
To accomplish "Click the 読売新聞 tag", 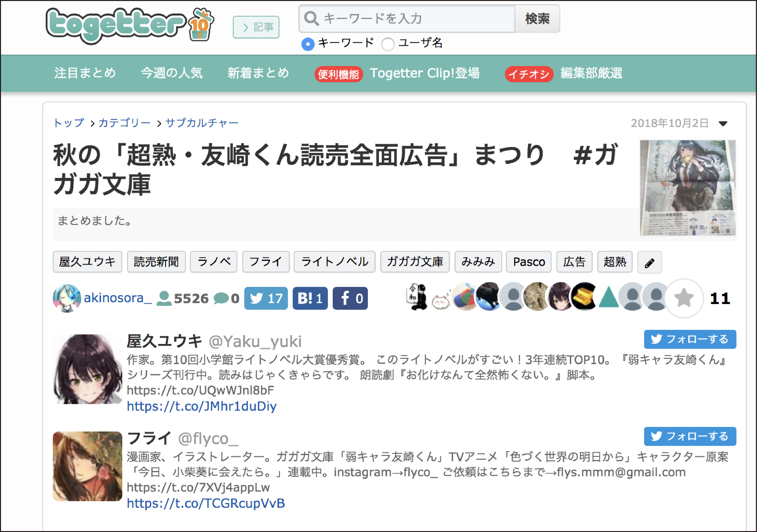I will [x=156, y=262].
